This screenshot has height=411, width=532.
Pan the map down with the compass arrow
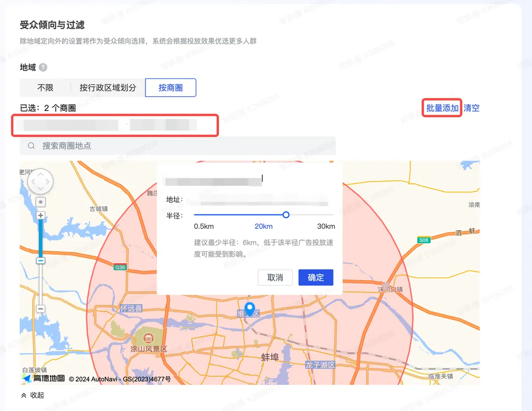[40, 189]
